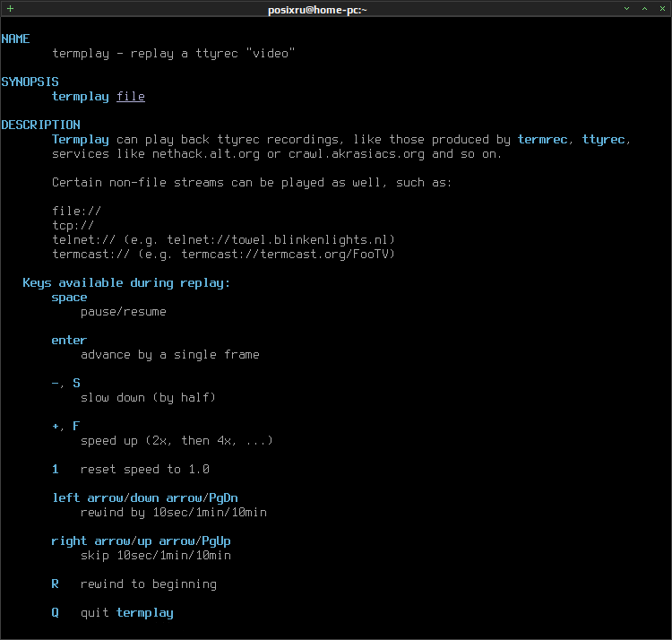The width and height of the screenshot is (672, 640).
Task: Click 'termplay' in the quit line
Action: [145, 613]
